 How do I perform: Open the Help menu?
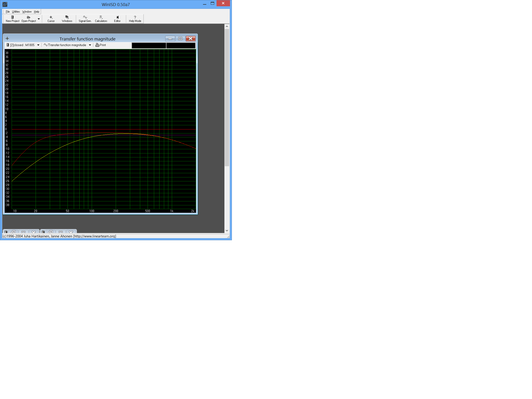(x=37, y=12)
